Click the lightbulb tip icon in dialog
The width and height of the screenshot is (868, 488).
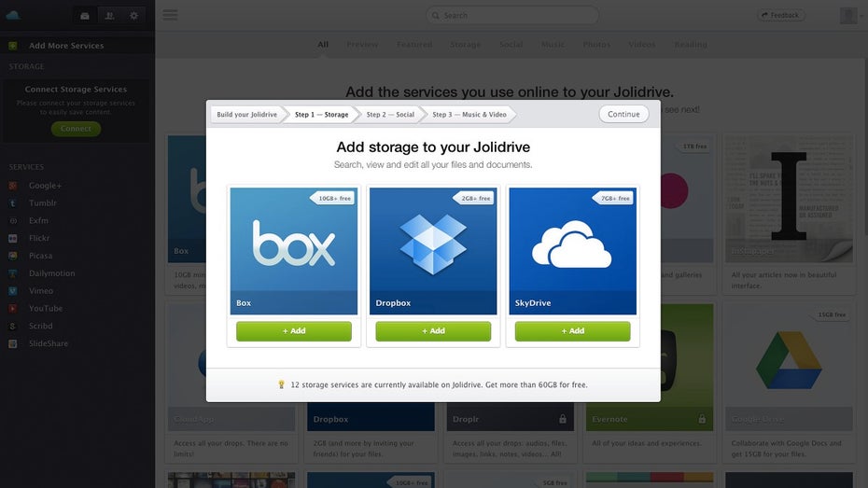click(281, 384)
